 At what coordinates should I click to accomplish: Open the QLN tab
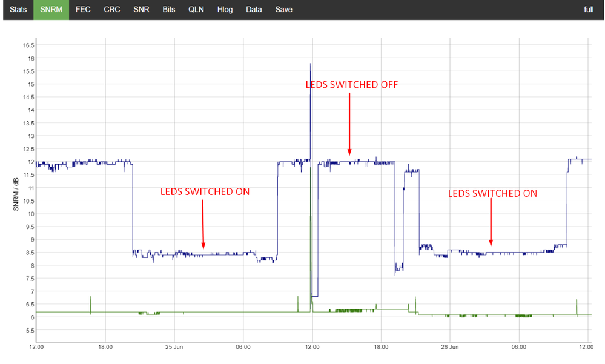[196, 10]
